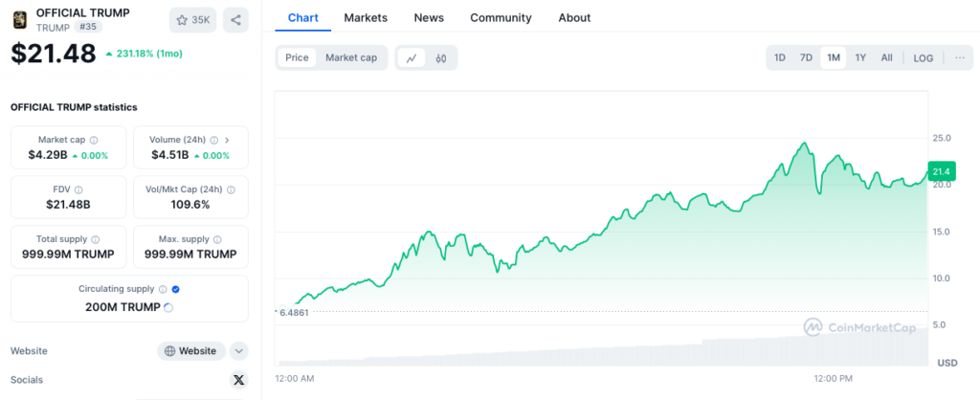The image size is (980, 400).
Task: Select the Price chart toggle
Action: 297,58
